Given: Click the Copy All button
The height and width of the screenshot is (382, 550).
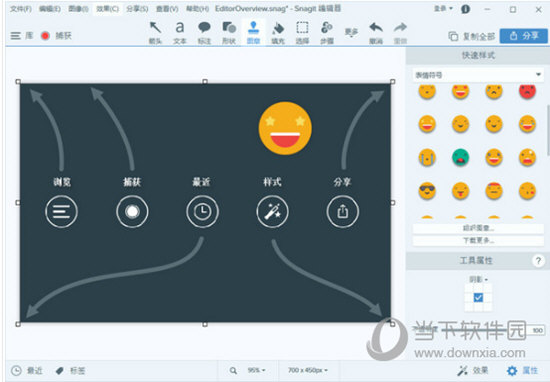Looking at the screenshot, I should coord(472,36).
